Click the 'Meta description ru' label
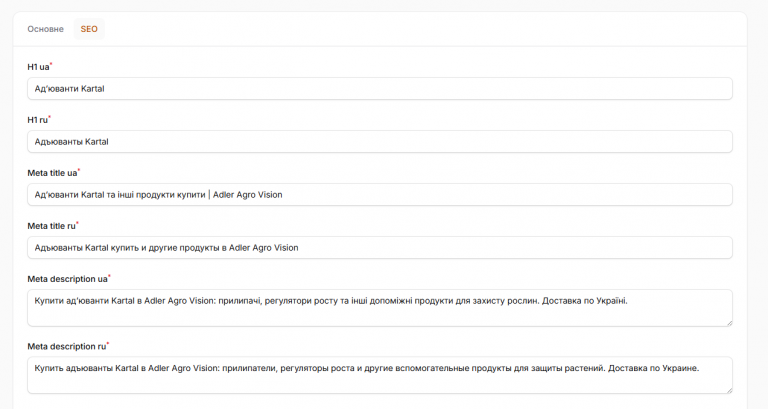Viewport: 768px width, 409px height. click(x=67, y=346)
